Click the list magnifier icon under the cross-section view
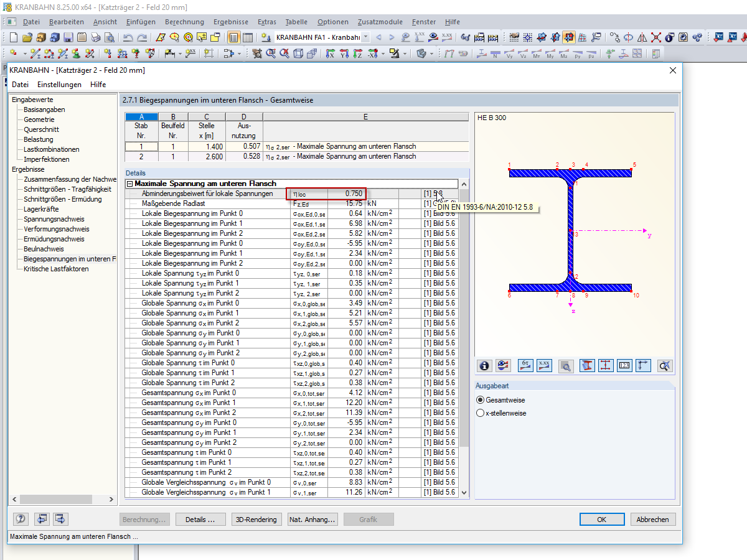This screenshot has width=747, height=560. (565, 365)
